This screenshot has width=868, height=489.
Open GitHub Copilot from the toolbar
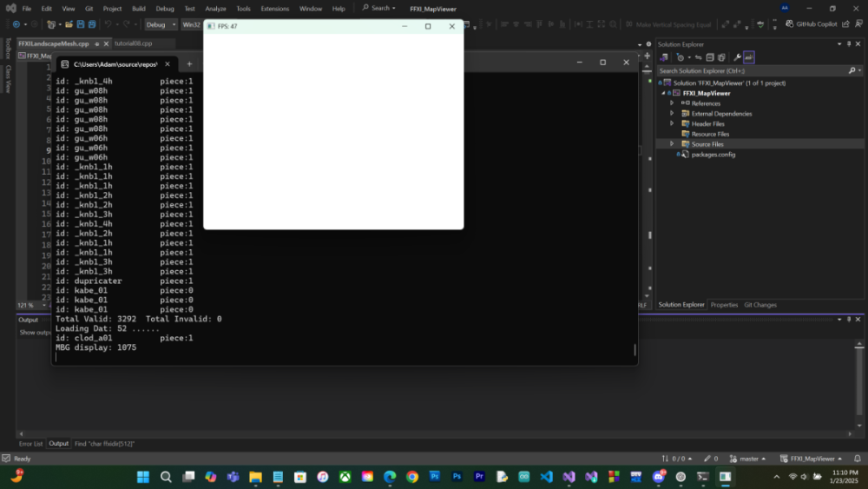[x=812, y=24]
